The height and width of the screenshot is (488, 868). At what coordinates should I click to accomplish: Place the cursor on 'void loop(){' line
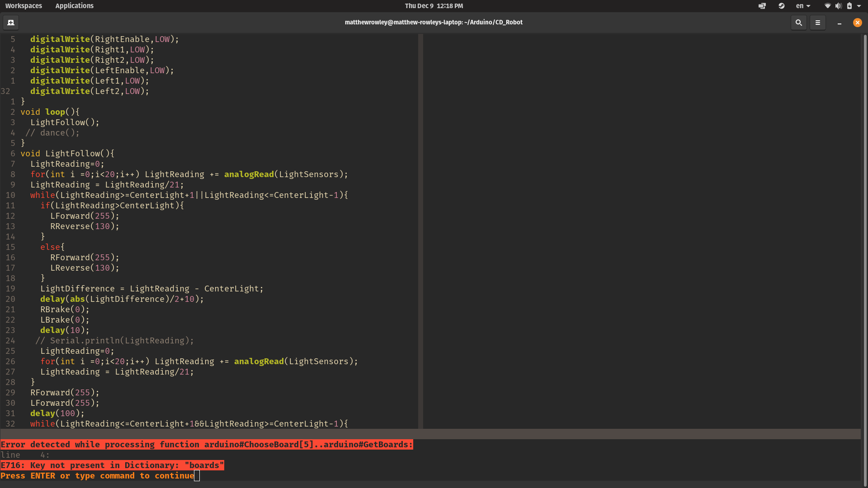coord(50,112)
